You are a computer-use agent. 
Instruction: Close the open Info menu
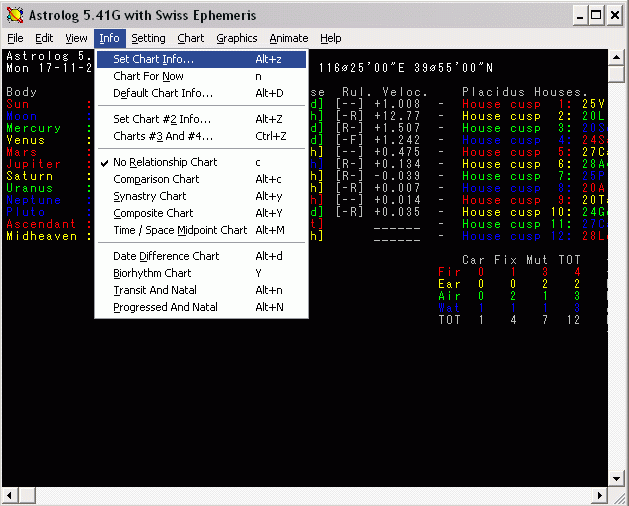(x=110, y=38)
